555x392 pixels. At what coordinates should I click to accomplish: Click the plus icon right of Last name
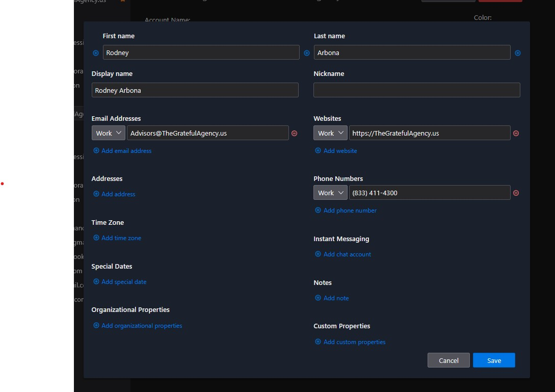click(518, 53)
